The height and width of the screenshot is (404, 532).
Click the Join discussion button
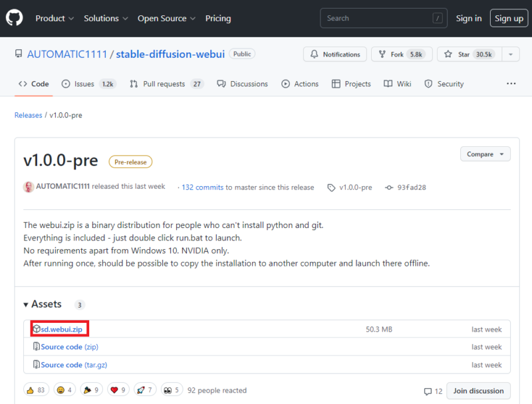[x=478, y=391]
